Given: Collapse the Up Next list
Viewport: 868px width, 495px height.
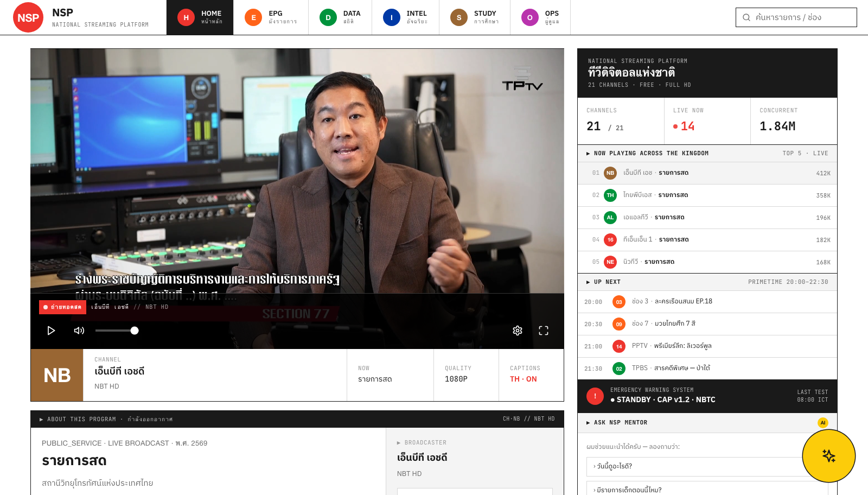Looking at the screenshot, I should pyautogui.click(x=588, y=282).
